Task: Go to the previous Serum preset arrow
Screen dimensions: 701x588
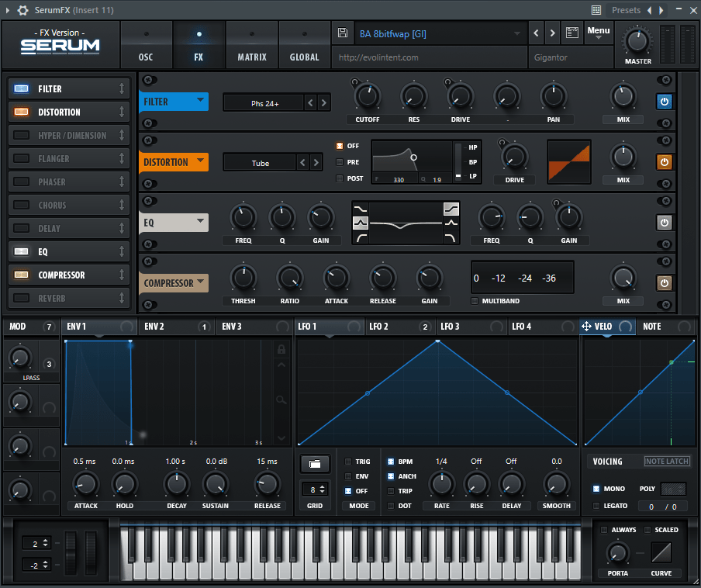Action: (536, 33)
